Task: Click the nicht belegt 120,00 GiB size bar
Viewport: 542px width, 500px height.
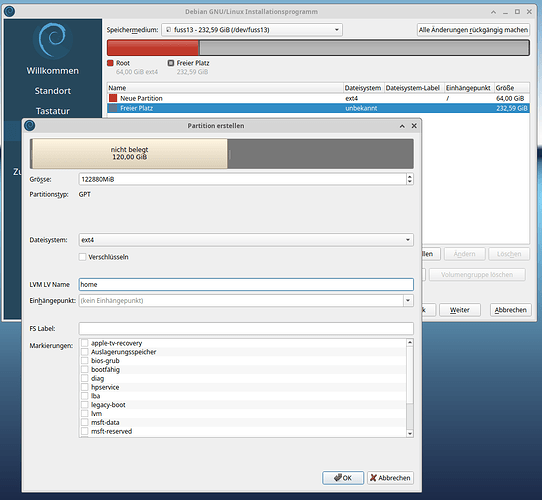Action: (129, 154)
